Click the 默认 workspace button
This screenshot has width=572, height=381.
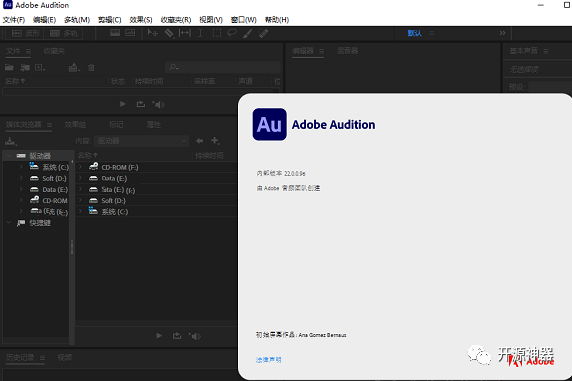(x=414, y=33)
